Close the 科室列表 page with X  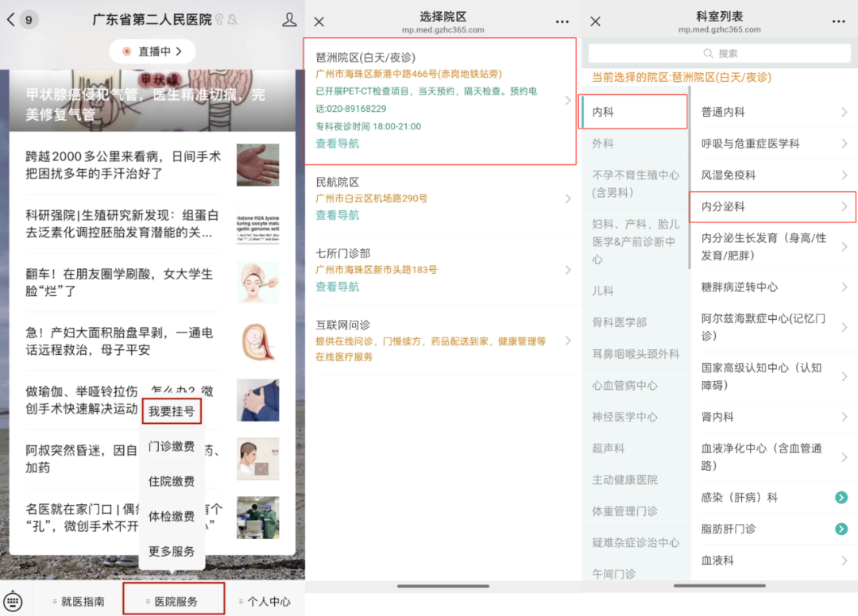(x=596, y=21)
